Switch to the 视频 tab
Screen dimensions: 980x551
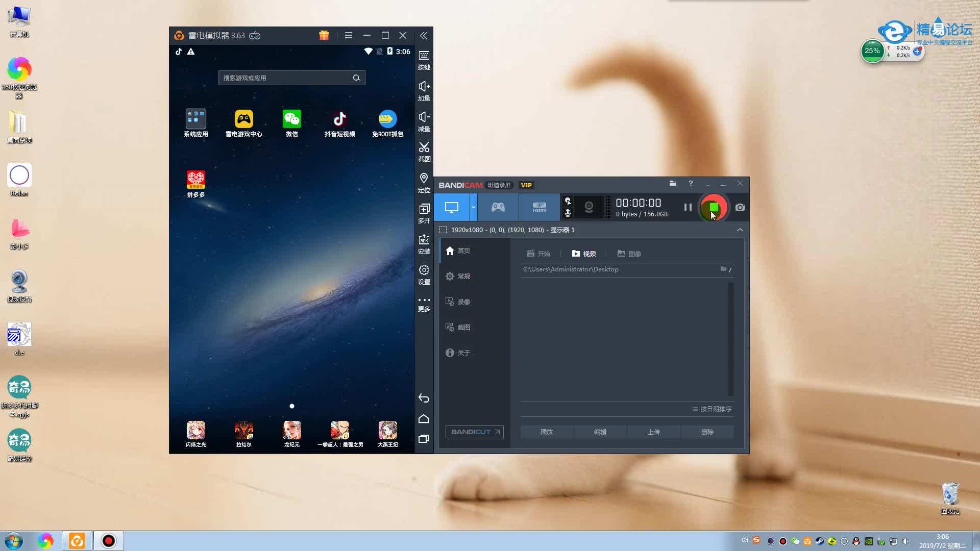[x=584, y=254]
